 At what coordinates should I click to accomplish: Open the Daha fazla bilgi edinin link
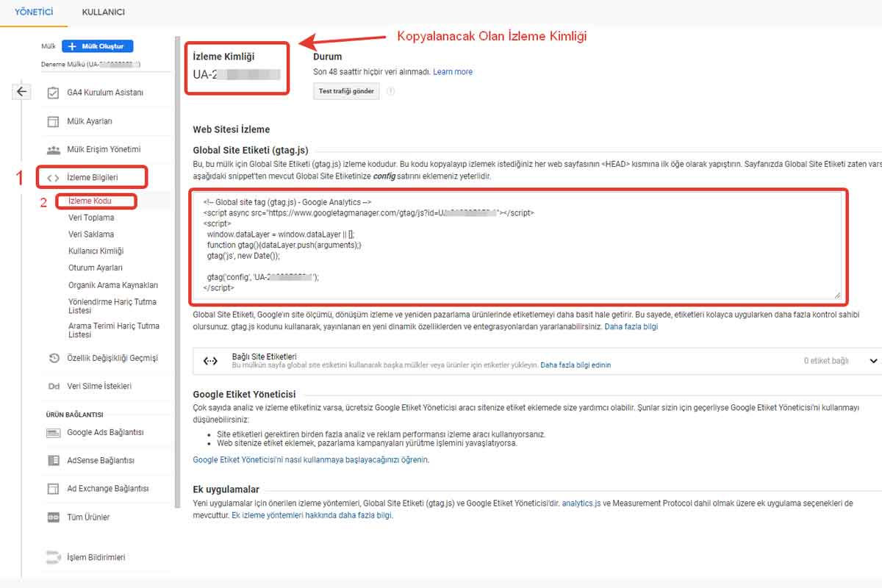(576, 365)
